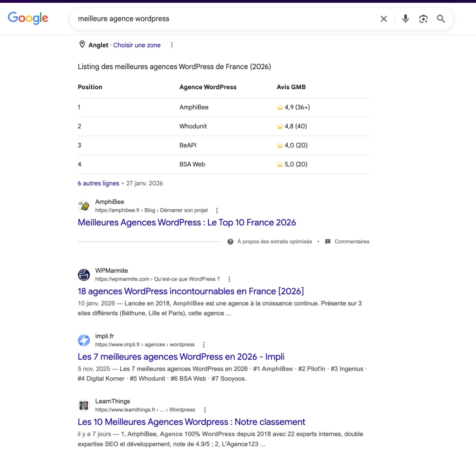Viewport: 476px width, 461px height.
Task: Clear the search query with X icon
Action: (x=383, y=19)
